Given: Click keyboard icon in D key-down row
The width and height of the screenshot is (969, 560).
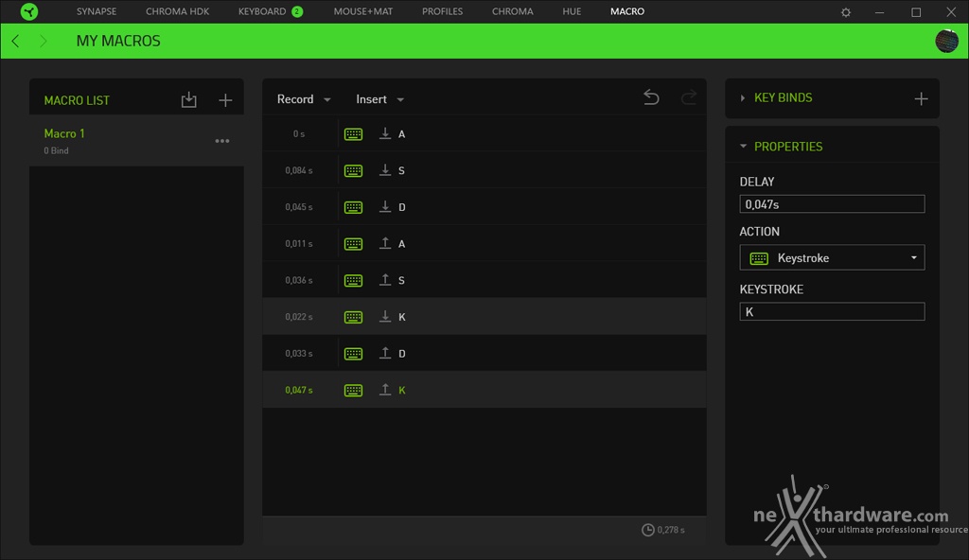Looking at the screenshot, I should pyautogui.click(x=354, y=207).
